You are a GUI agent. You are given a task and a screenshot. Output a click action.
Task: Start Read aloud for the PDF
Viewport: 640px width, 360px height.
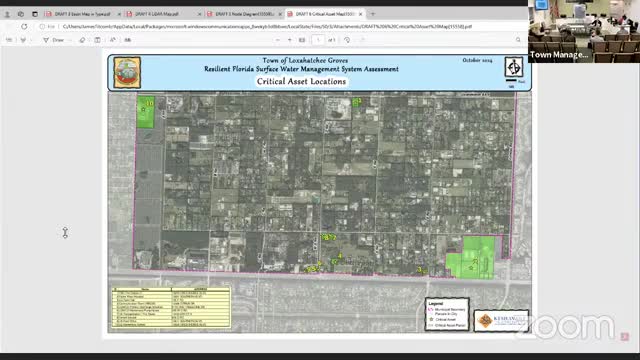pos(113,40)
